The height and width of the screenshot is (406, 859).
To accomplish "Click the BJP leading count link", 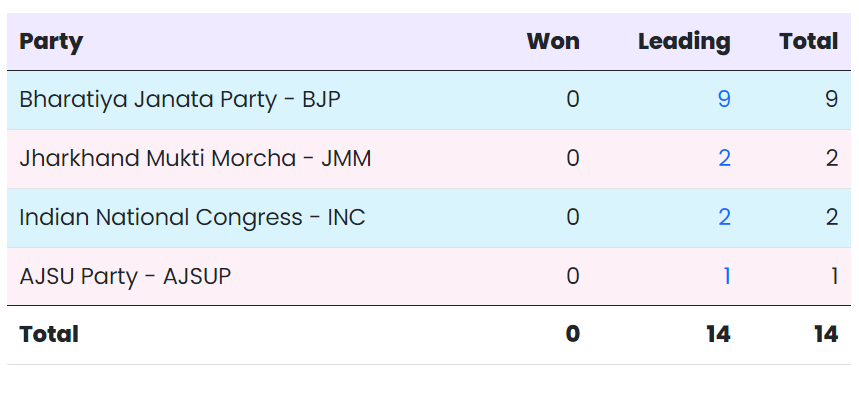I will [x=724, y=100].
